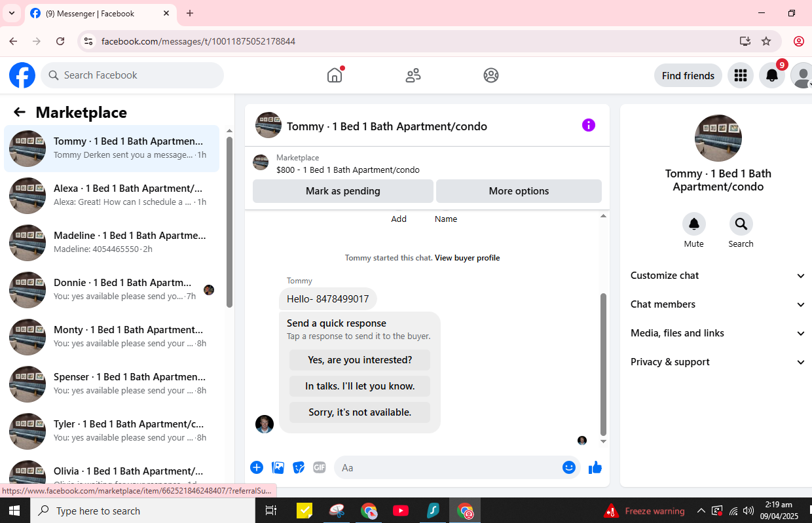Open the Groups icon in top navigation

491,75
